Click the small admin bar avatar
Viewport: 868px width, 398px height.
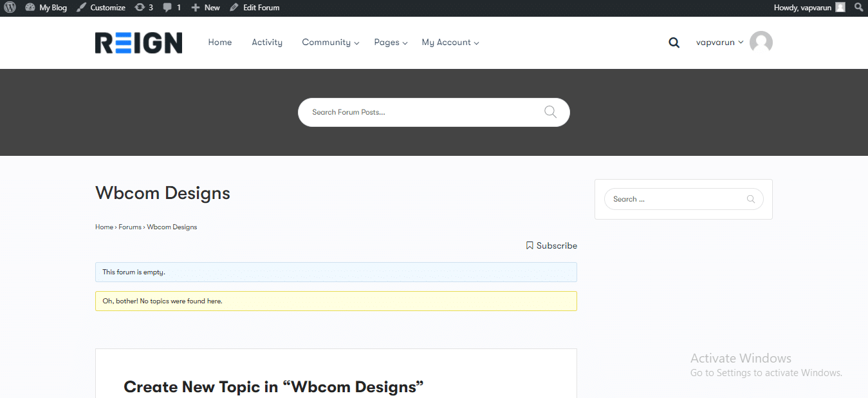(840, 8)
